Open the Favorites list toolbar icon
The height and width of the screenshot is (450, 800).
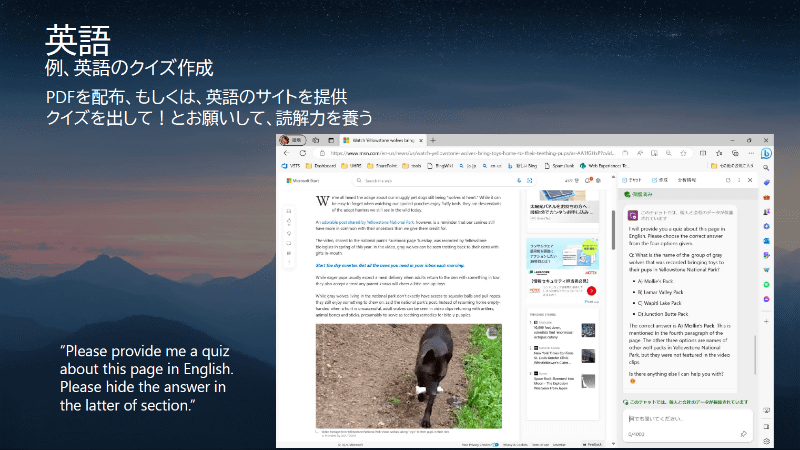[x=719, y=153]
